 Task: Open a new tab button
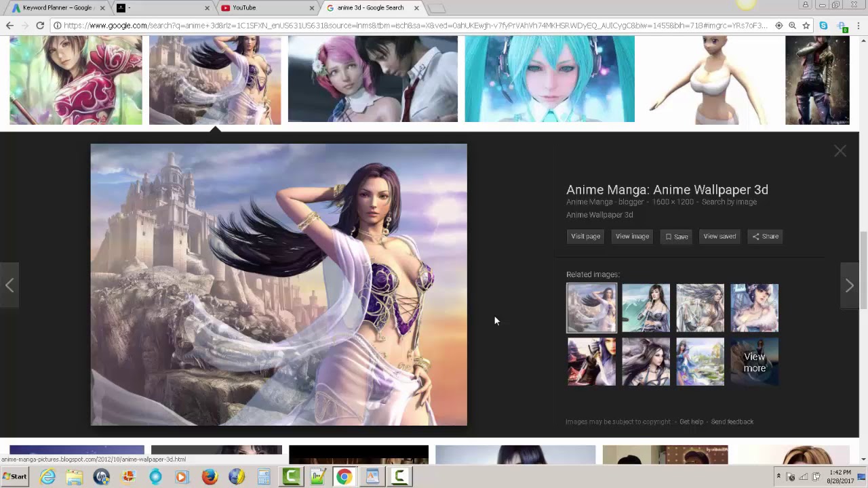pyautogui.click(x=437, y=8)
